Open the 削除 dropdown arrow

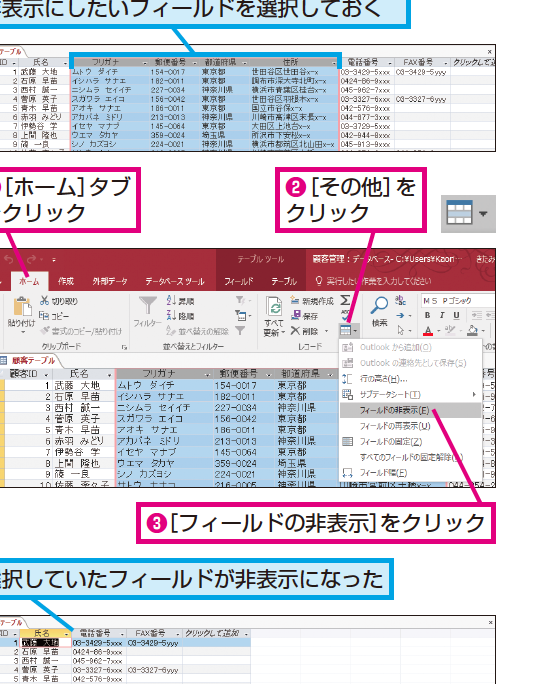point(326,331)
